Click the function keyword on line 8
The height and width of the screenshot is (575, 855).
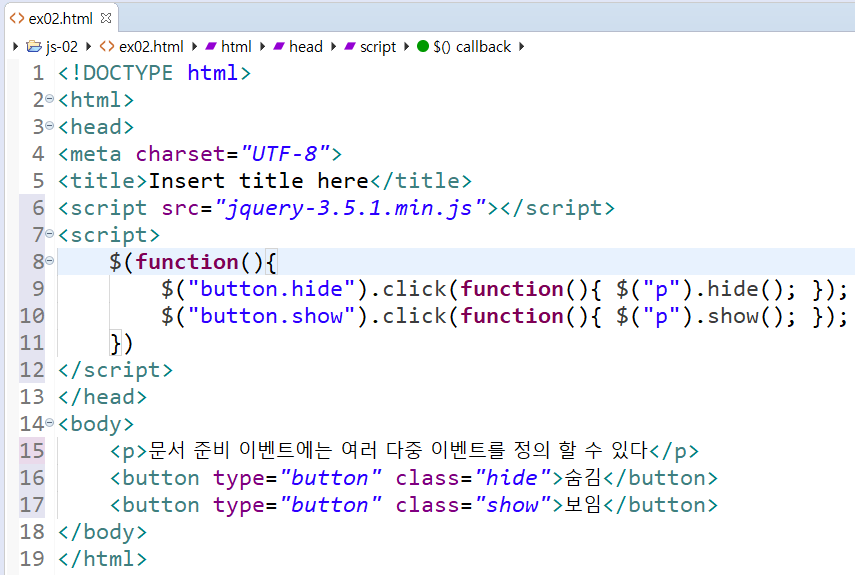coord(187,262)
